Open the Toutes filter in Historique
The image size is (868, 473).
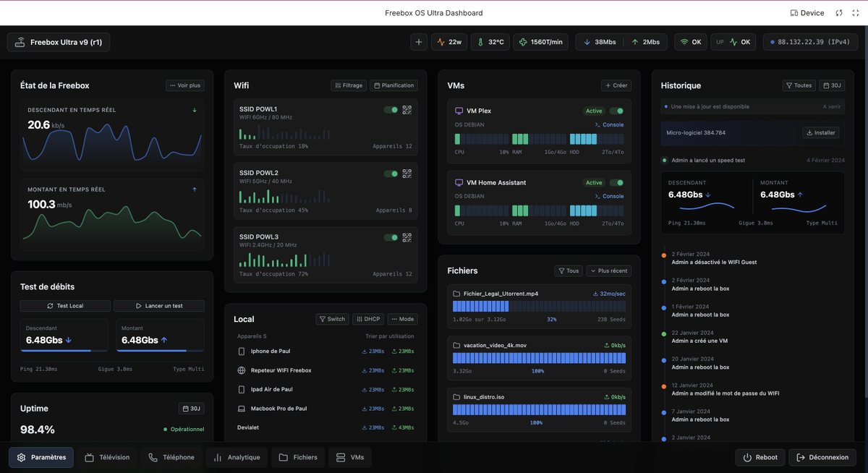point(799,85)
